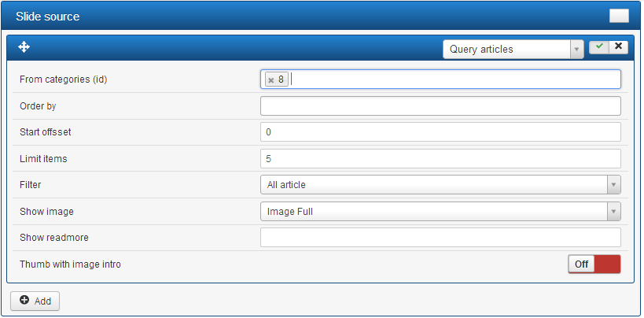
Task: Click the Slide source panel header
Action: coord(322,16)
